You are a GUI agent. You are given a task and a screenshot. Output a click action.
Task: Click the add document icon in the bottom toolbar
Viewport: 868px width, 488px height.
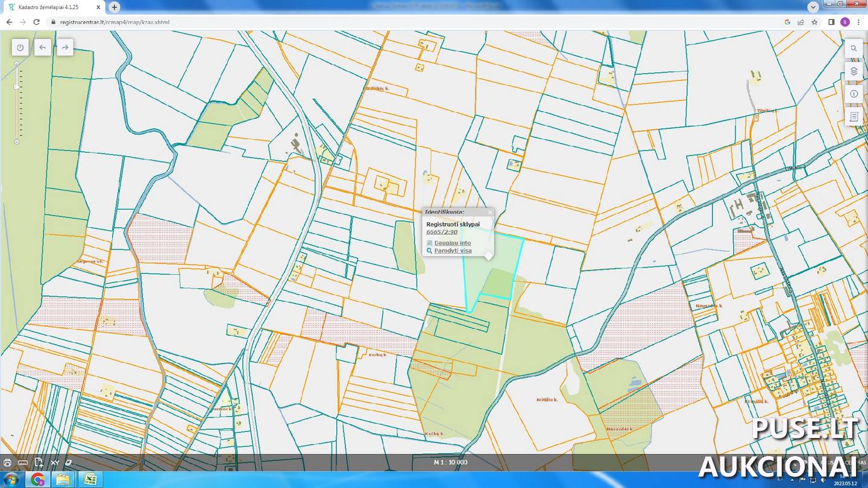(x=39, y=463)
